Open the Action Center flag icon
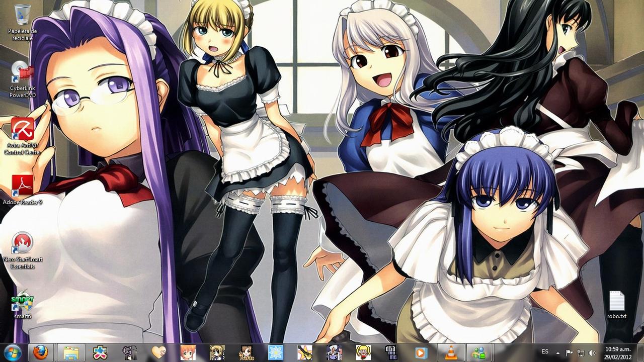The image size is (644, 362). coord(570,352)
